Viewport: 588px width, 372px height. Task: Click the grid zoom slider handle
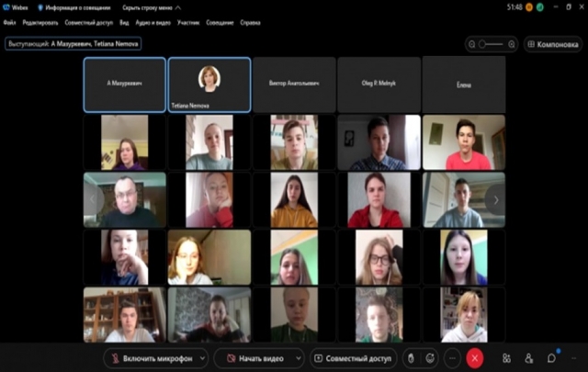click(482, 44)
